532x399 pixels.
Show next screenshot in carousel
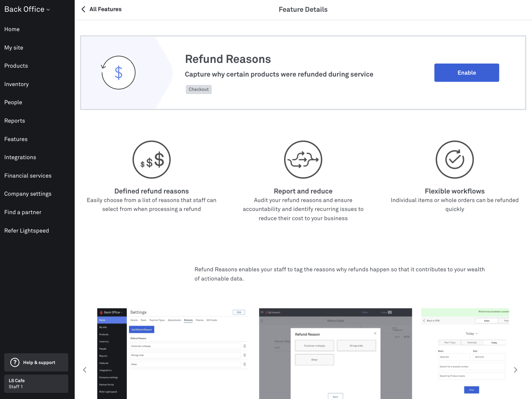[515, 370]
